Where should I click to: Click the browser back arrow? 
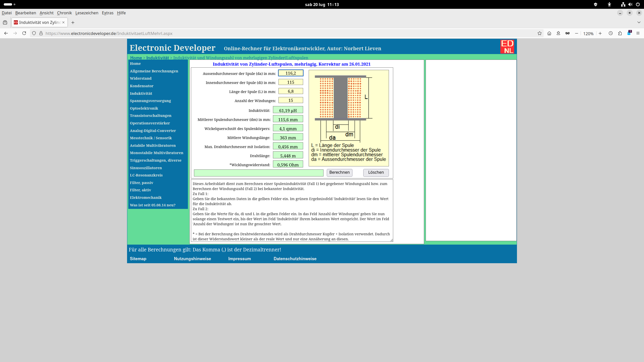pyautogui.click(x=6, y=33)
